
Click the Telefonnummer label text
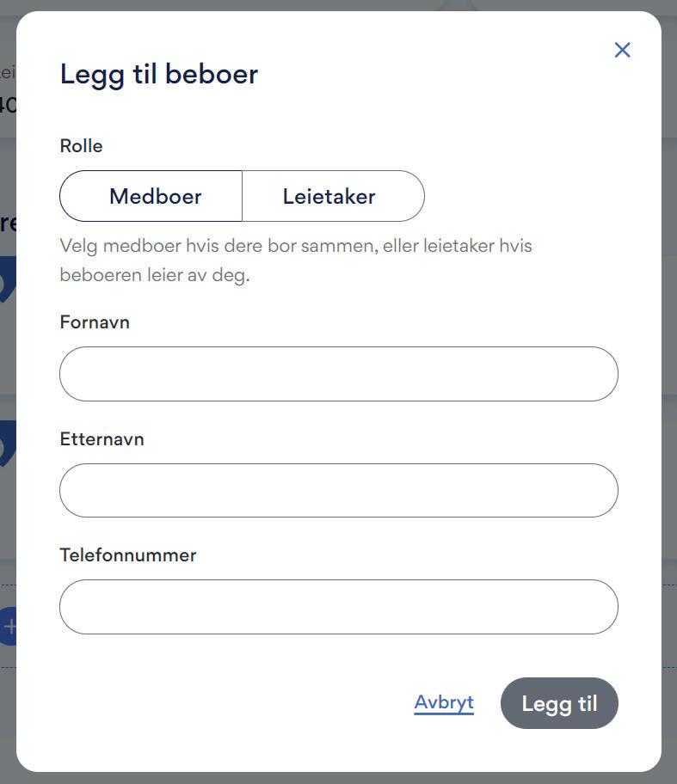pos(128,555)
